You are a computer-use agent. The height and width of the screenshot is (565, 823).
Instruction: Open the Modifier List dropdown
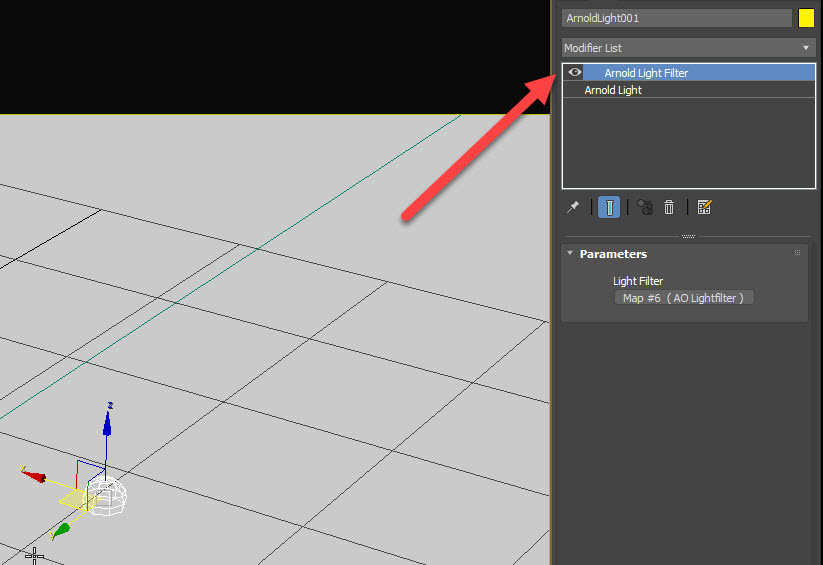(x=688, y=48)
